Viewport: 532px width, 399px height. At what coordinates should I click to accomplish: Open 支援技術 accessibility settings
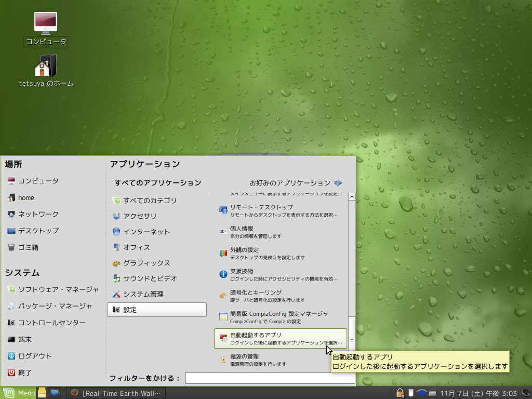(x=280, y=275)
